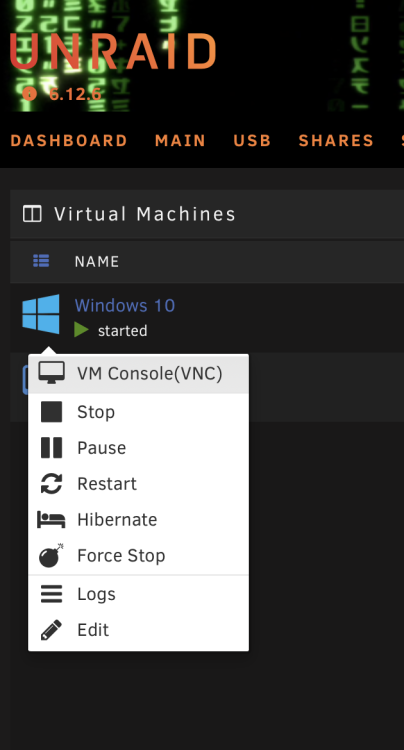Click the bomb Force Stop icon
Viewport: 404px width, 750px height.
pos(51,555)
